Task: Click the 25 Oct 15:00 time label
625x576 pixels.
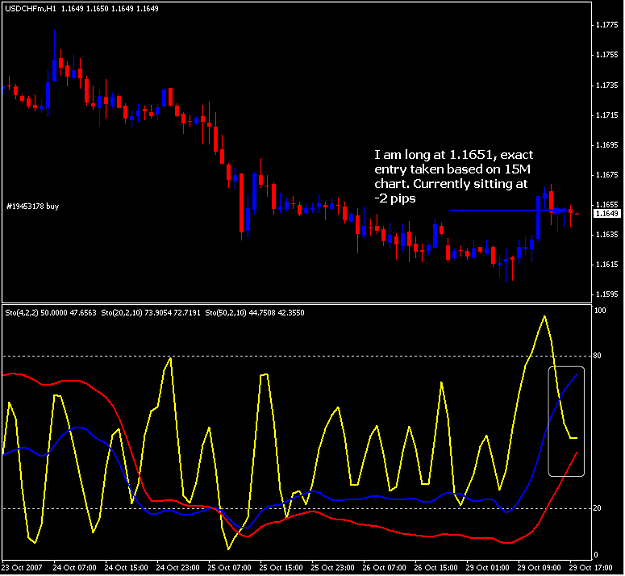Action: (x=281, y=568)
